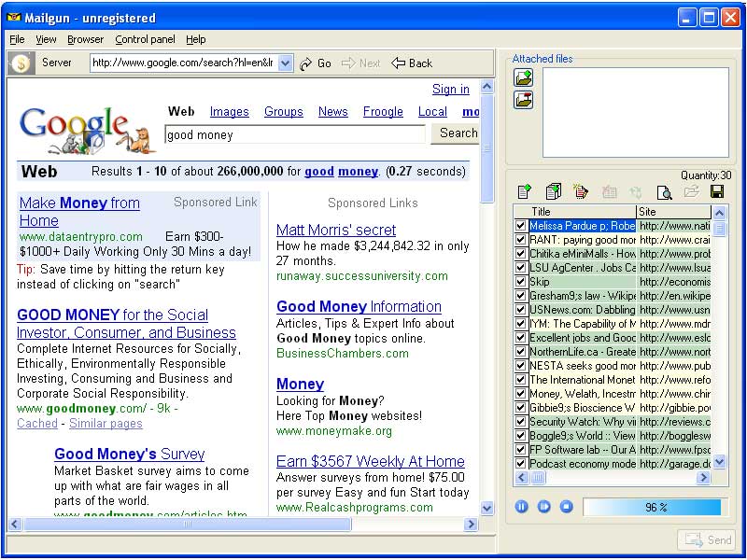Click the 'Quantity:30' label
Screen dimensions: 747x560
point(706,175)
